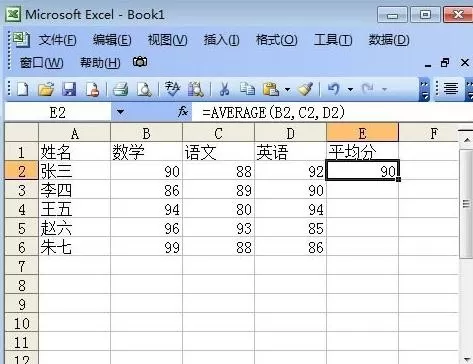Screen dimensions: 473x364
Task: Close the workbook with menu bar X
Action: coord(465,62)
